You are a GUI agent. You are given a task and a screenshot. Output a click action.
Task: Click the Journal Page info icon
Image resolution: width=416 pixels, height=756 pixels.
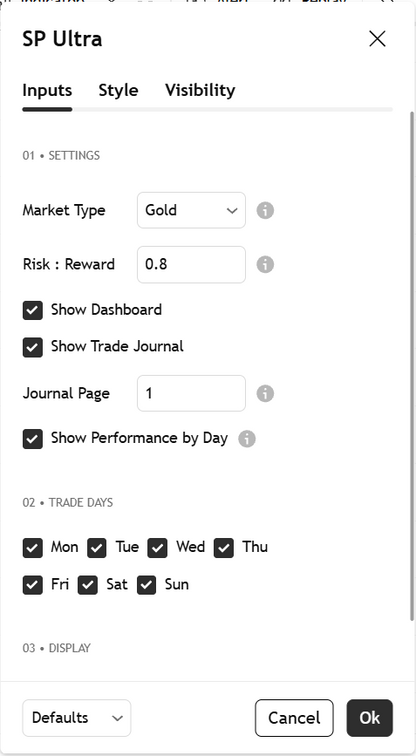[x=265, y=393]
